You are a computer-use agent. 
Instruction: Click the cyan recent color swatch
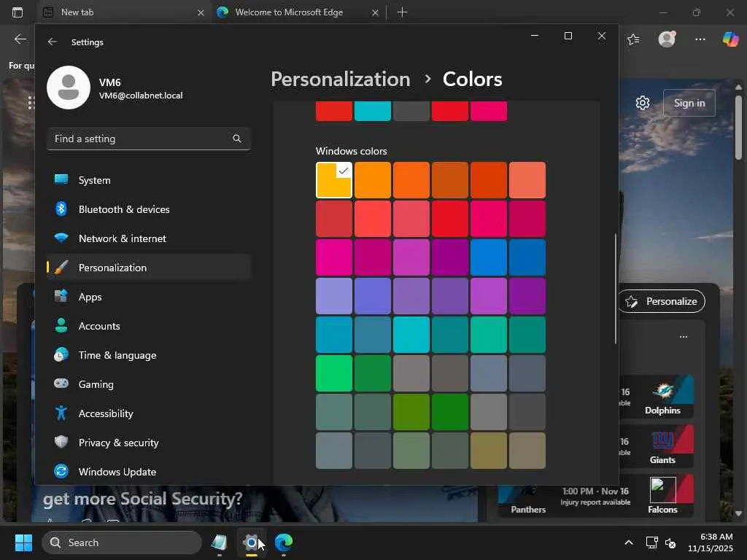tap(373, 111)
